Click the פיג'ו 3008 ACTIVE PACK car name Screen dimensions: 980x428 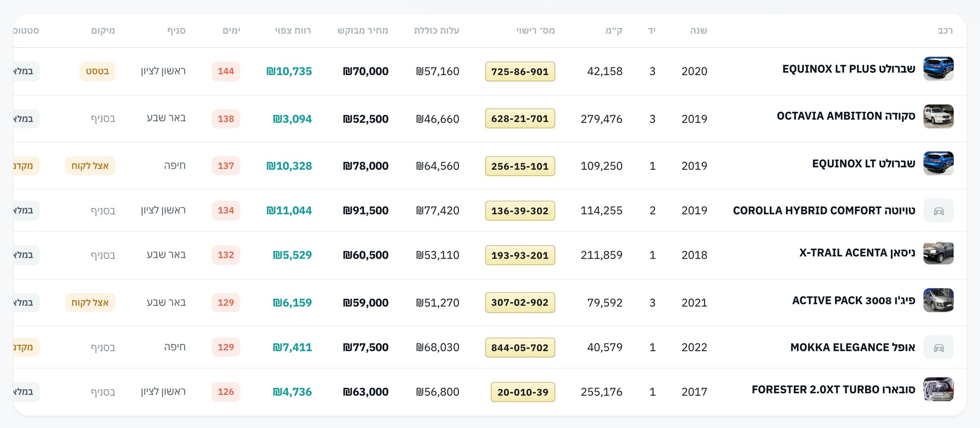coord(854,301)
